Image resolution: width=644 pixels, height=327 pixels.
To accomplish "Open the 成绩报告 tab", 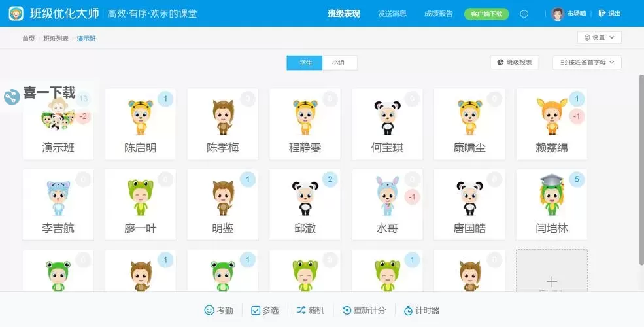I will coord(439,14).
